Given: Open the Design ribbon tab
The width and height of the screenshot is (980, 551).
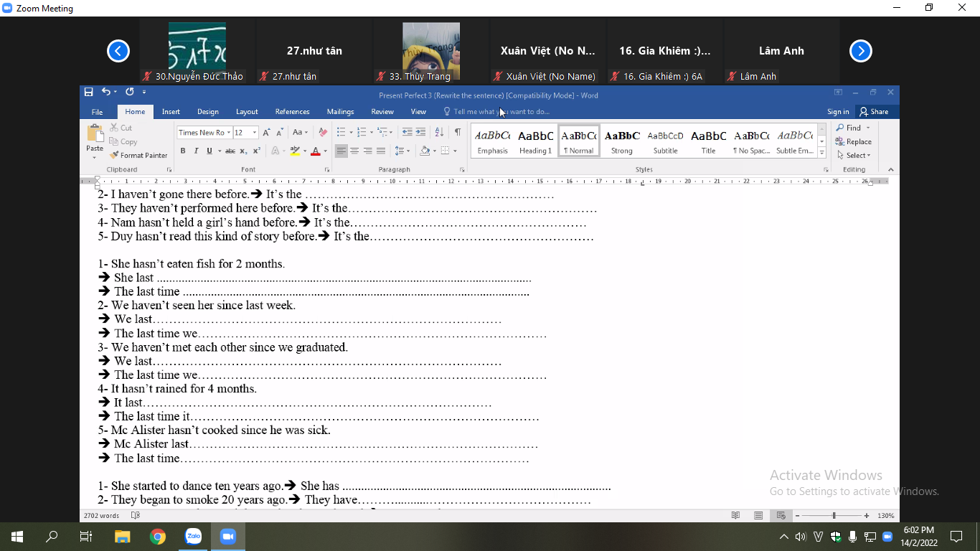Looking at the screenshot, I should coord(208,111).
